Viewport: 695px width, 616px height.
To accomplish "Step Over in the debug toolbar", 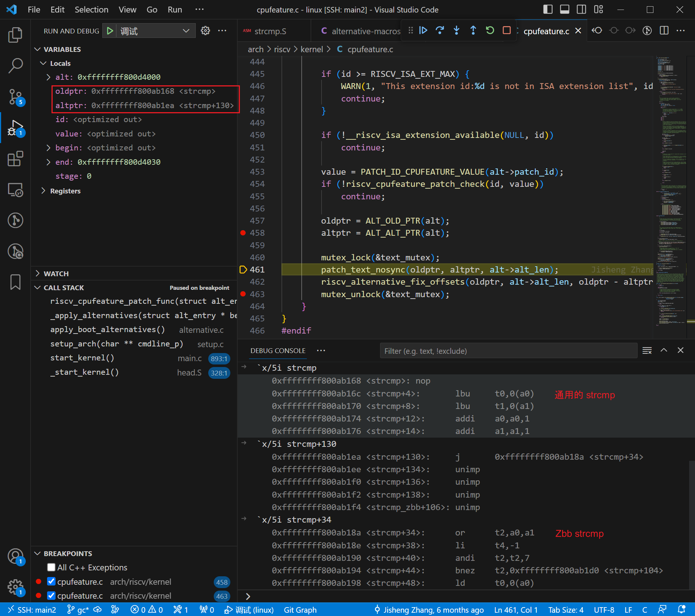I will (440, 31).
